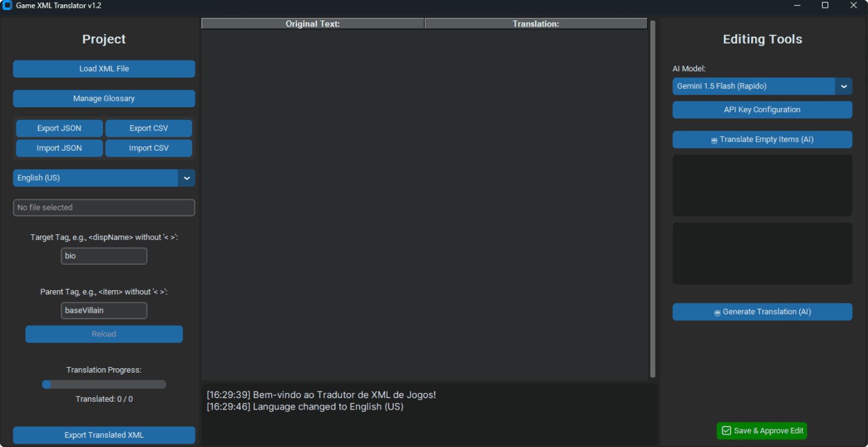Select the Translation column header
The image size is (868, 447).
[x=536, y=24]
